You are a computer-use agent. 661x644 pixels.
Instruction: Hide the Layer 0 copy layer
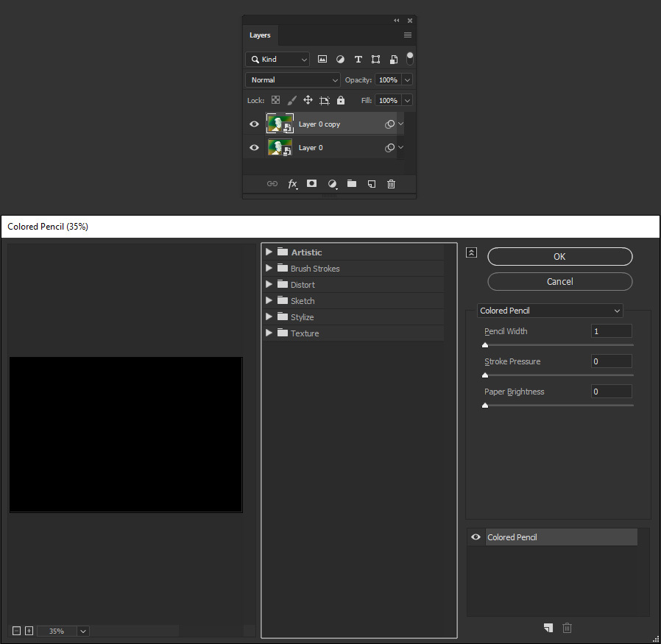pyautogui.click(x=254, y=124)
